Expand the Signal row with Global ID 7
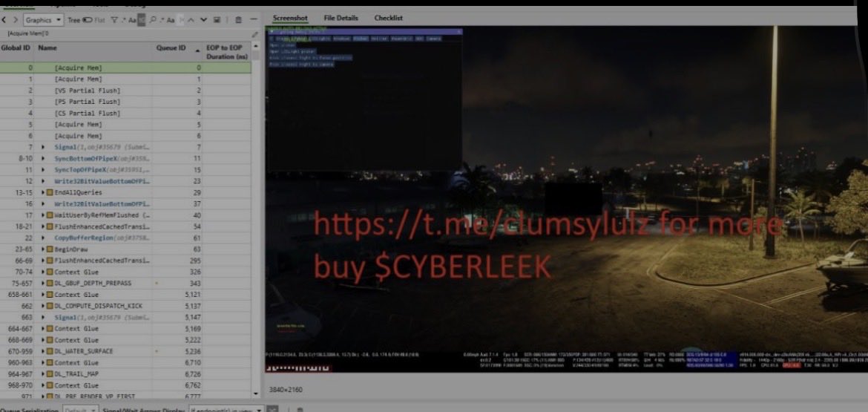 [x=44, y=147]
